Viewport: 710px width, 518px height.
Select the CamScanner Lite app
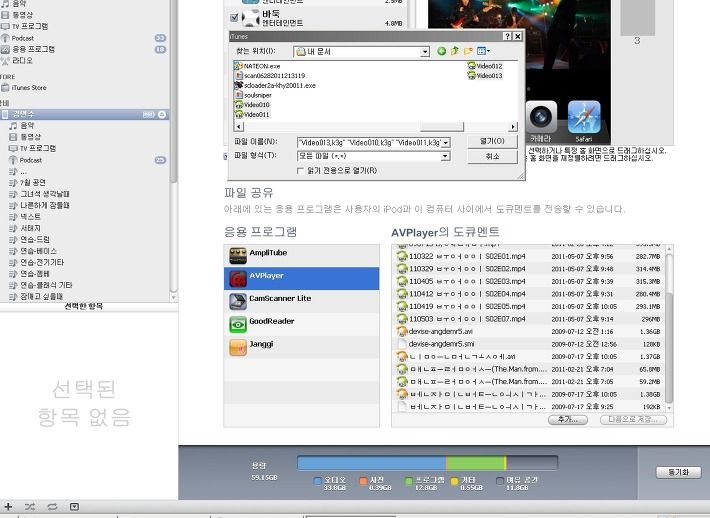[x=302, y=301]
